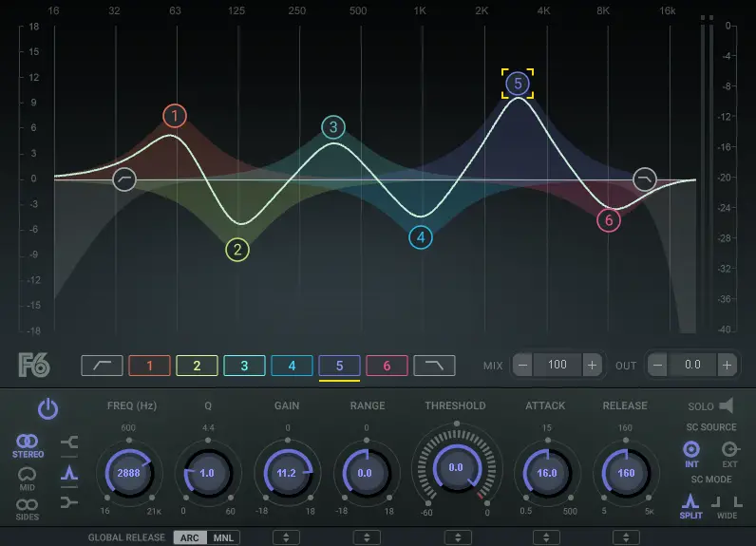Open band 1 tab

[x=149, y=366]
